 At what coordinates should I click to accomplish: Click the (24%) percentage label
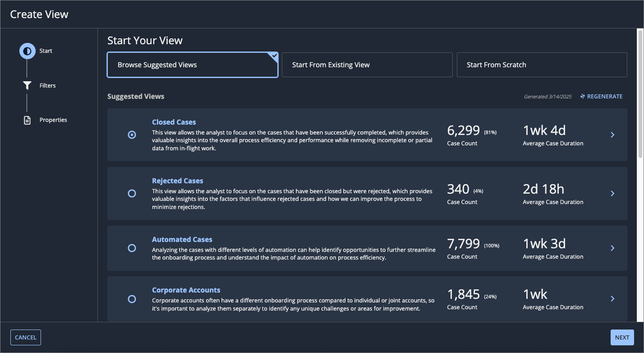pos(490,297)
